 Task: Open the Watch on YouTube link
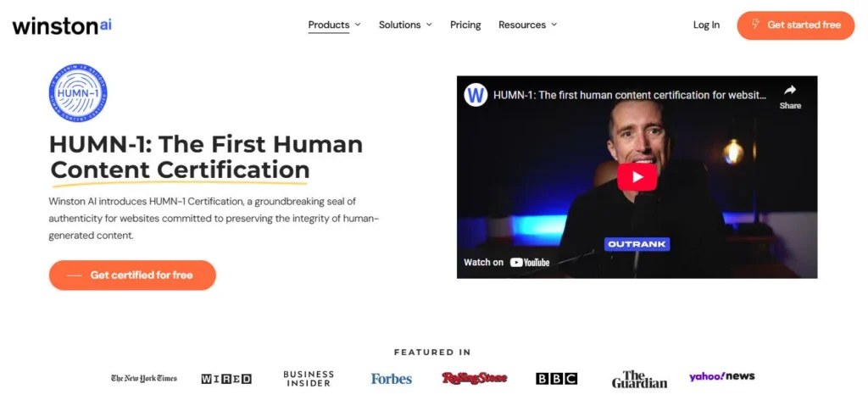[507, 262]
